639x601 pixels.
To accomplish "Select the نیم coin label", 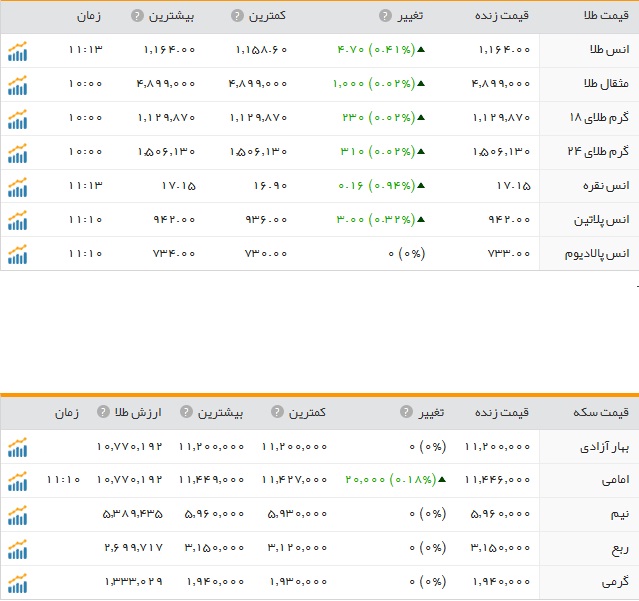I will point(620,514).
